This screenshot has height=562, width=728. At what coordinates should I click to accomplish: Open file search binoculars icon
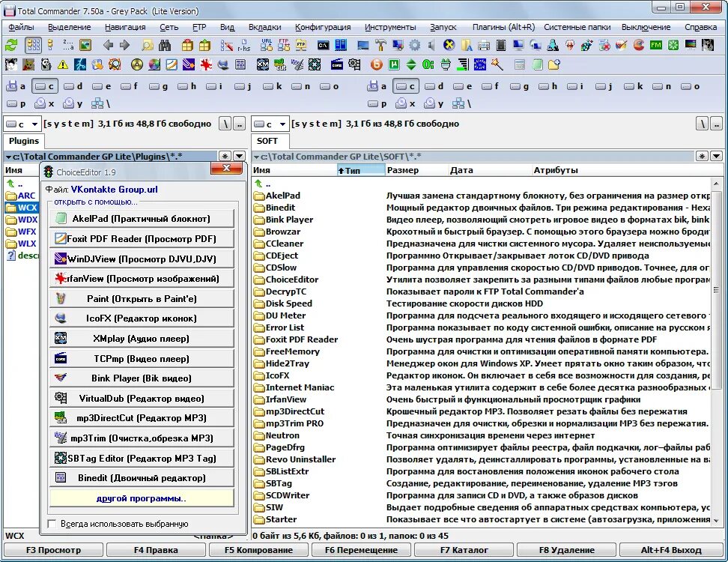pos(164,45)
